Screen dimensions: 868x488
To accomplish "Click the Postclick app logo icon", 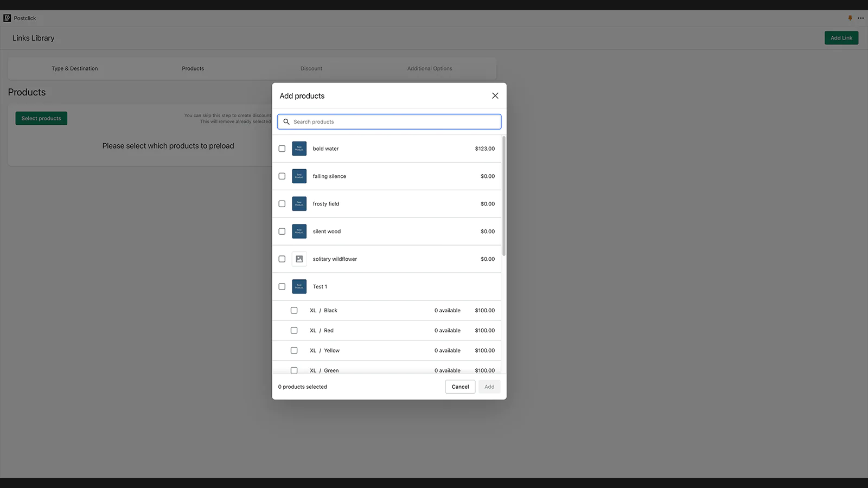I will point(7,18).
